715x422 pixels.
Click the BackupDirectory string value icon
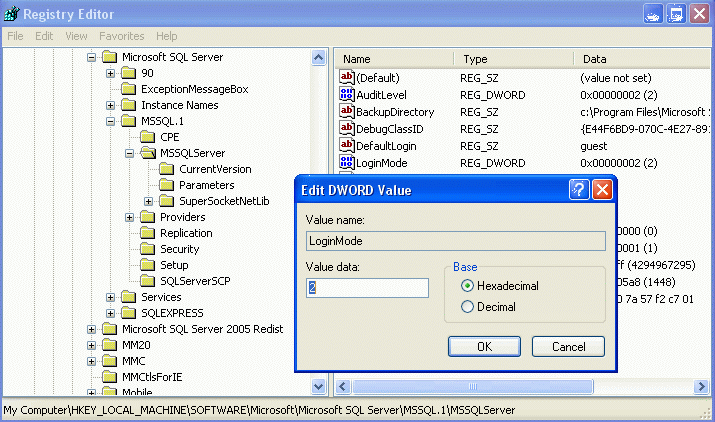coord(347,112)
